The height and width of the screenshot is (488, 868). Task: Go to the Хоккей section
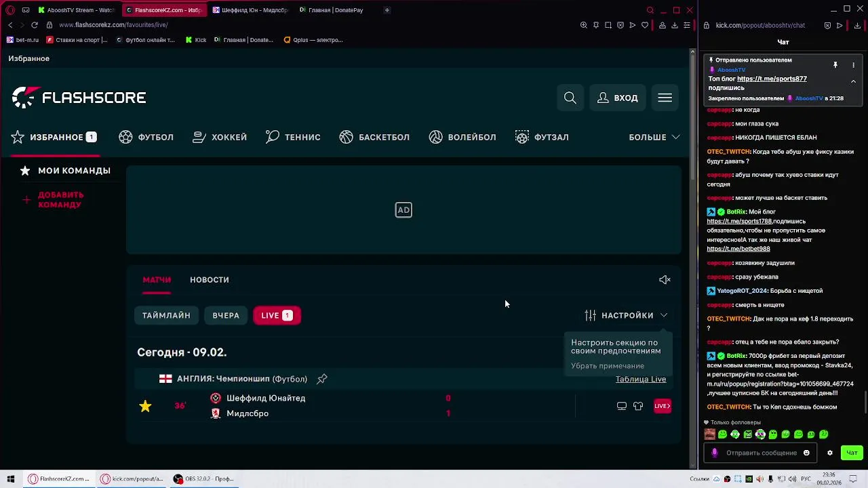click(x=220, y=137)
